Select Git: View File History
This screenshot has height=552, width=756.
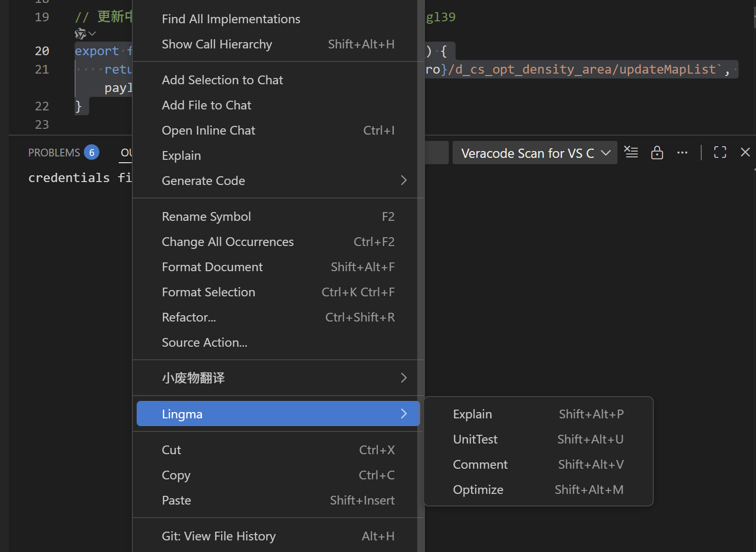point(278,536)
